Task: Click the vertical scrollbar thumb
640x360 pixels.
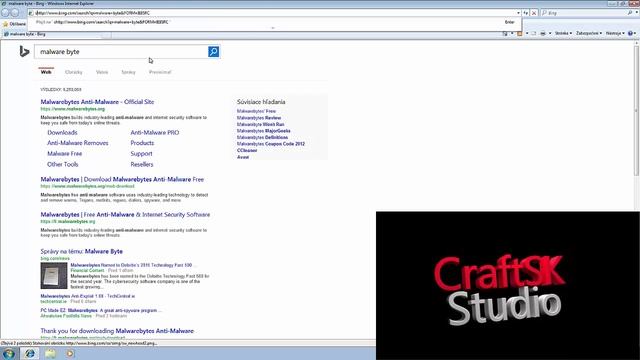Action: (636, 110)
